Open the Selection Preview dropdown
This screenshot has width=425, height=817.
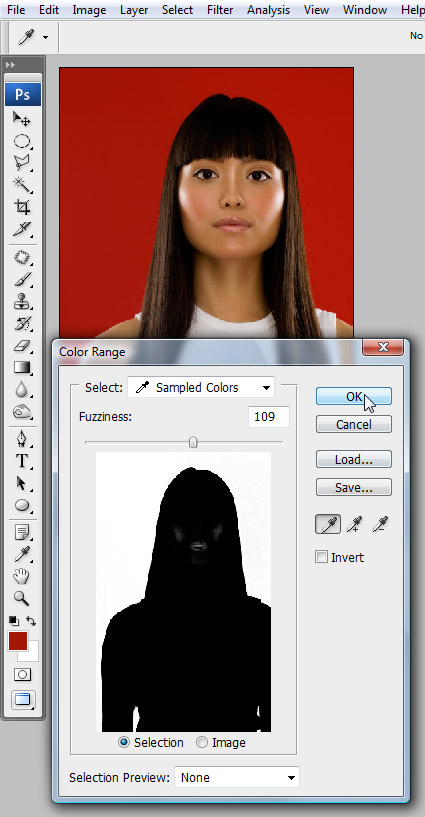click(237, 777)
